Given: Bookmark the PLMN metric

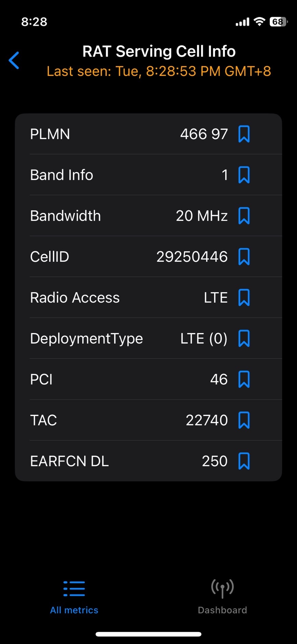Looking at the screenshot, I should coord(244,134).
